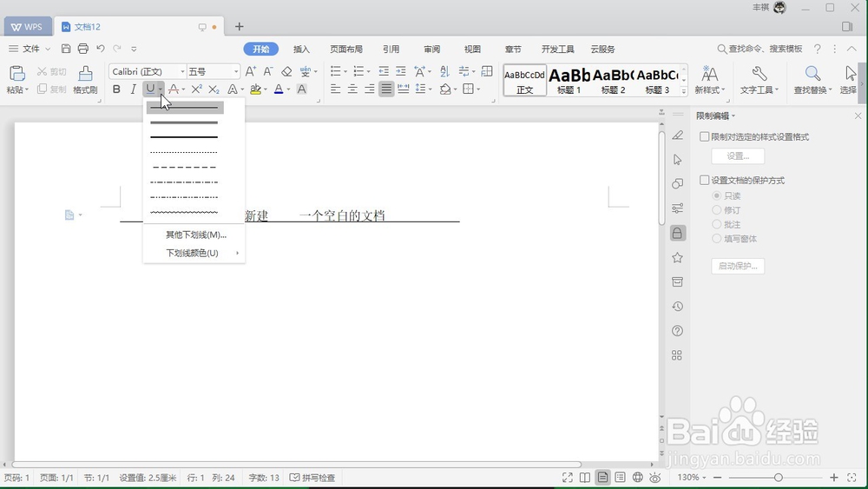Open the zoom percentage 130% dropdown
868x489 pixels.
coord(704,478)
